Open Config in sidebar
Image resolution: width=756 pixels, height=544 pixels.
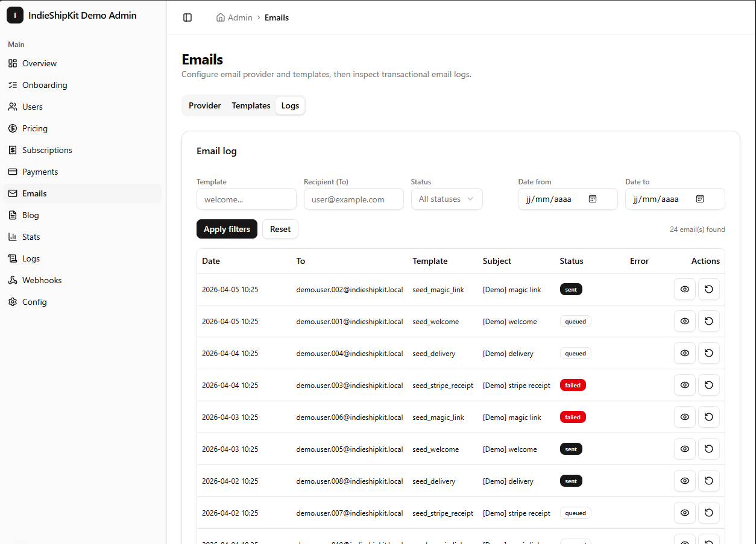click(81, 302)
